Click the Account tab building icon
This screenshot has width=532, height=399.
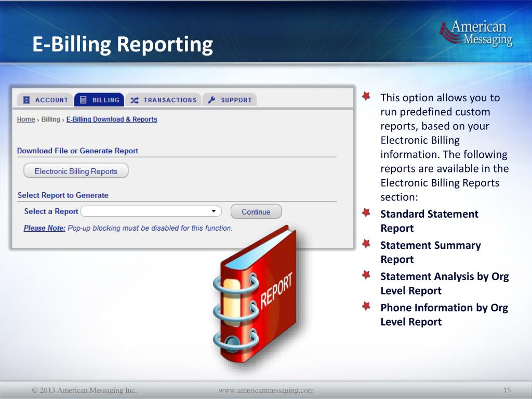[x=26, y=100]
